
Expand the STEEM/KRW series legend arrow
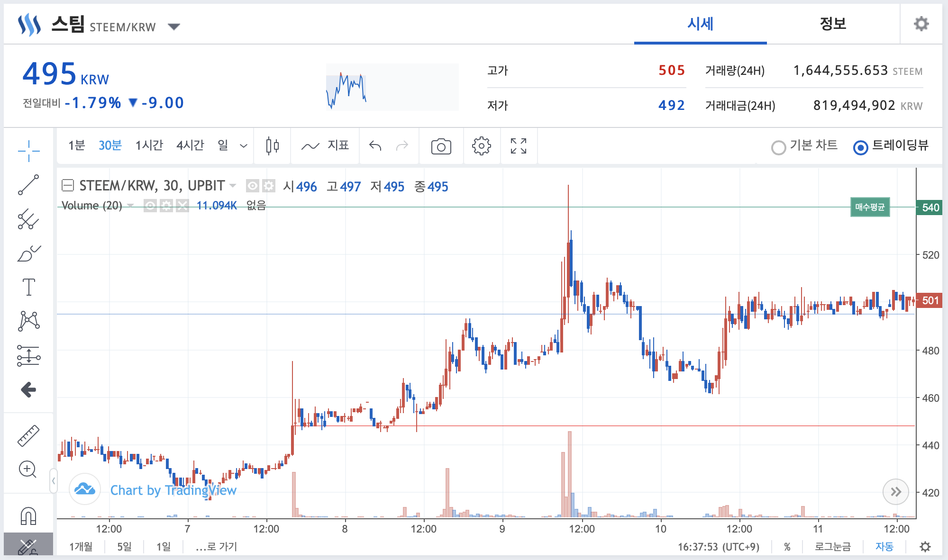pos(233,186)
